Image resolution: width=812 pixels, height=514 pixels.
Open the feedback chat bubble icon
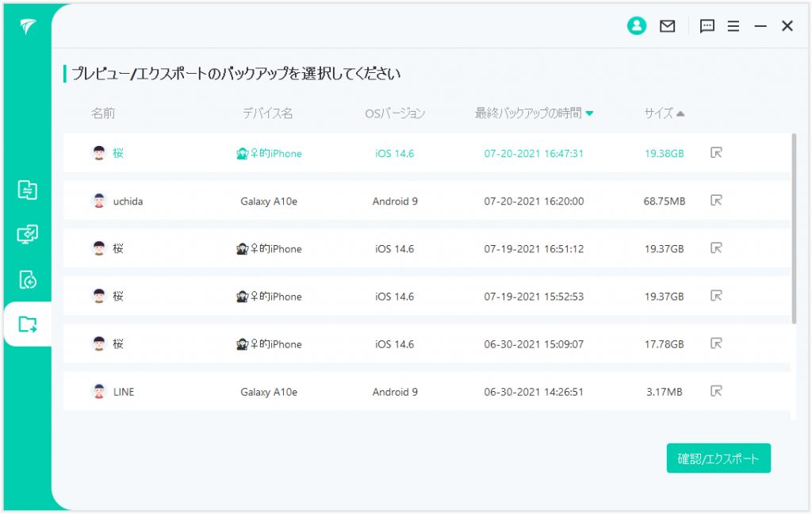pyautogui.click(x=707, y=26)
